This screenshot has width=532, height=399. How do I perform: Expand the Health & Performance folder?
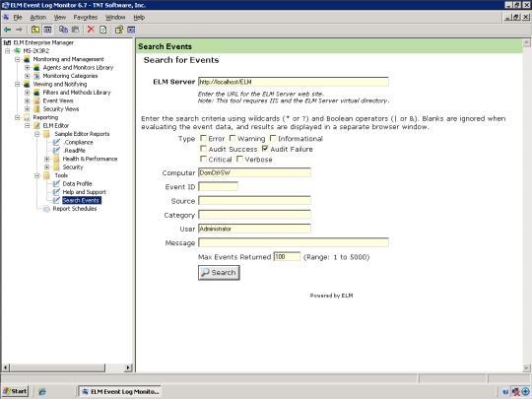47,159
